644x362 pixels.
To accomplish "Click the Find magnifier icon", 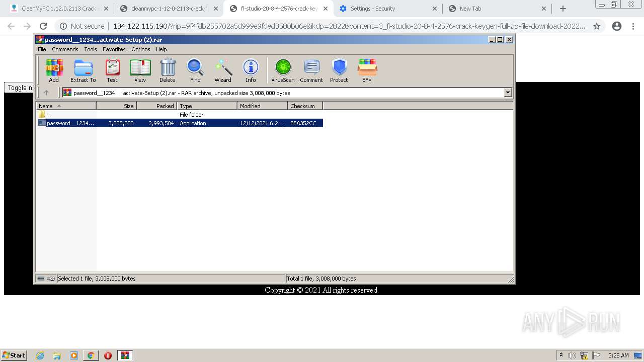I will 195,71.
